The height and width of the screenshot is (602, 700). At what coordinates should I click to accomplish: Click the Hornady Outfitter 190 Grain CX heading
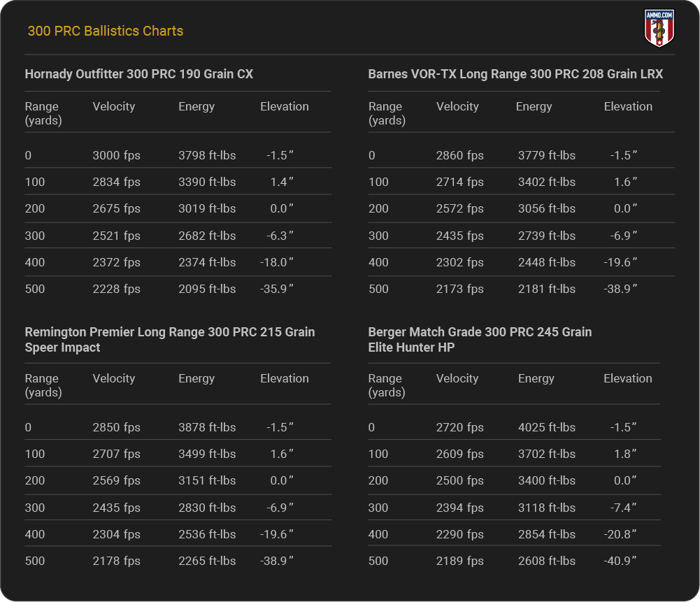(x=139, y=74)
